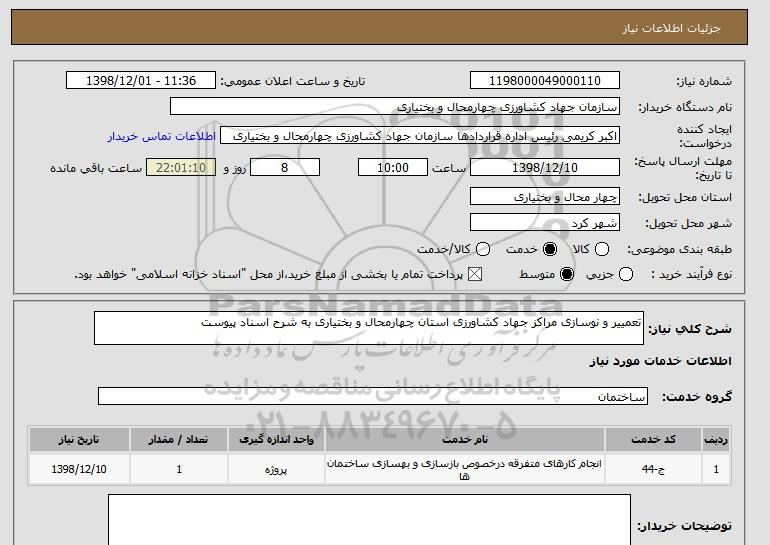Click the service name cell انجام کارهای متفرقه
Image resolution: width=770 pixels, height=545 pixels.
pos(465,469)
